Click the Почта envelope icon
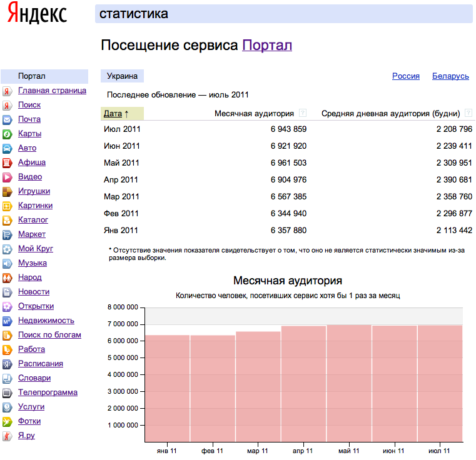 pyautogui.click(x=7, y=119)
